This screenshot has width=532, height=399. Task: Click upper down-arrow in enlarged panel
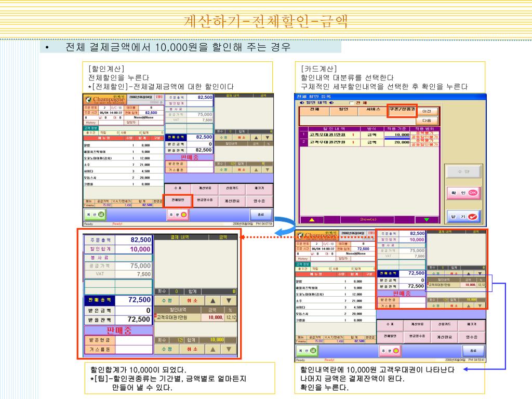[x=229, y=301]
